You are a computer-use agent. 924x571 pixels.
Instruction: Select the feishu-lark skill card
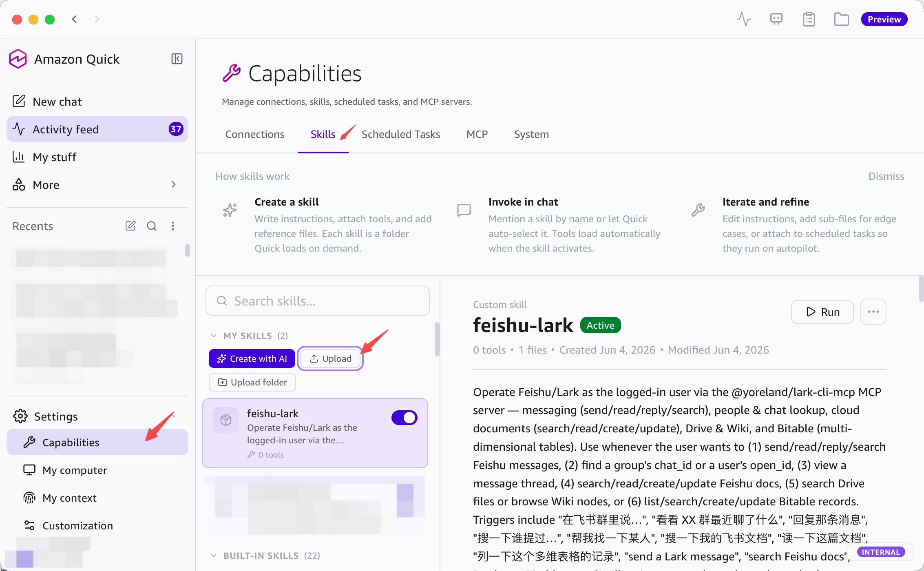coord(315,433)
